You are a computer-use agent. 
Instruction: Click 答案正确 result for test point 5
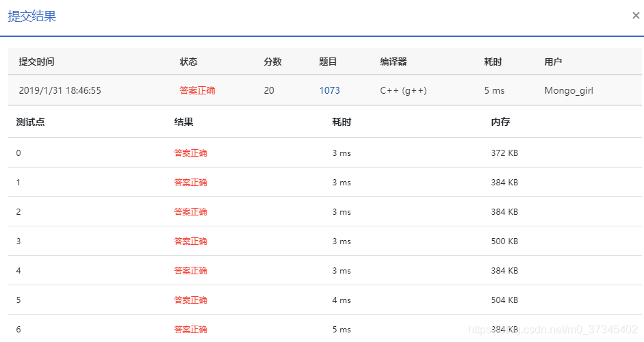pyautogui.click(x=190, y=300)
